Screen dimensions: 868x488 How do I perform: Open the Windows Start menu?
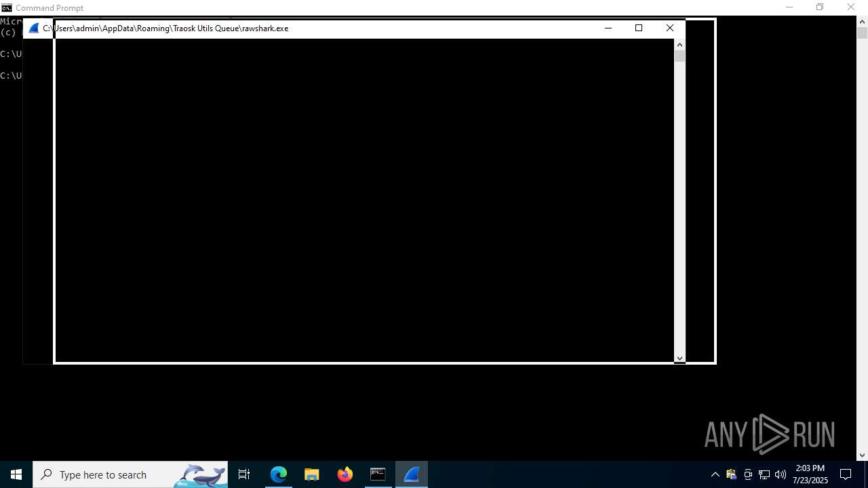click(x=16, y=474)
